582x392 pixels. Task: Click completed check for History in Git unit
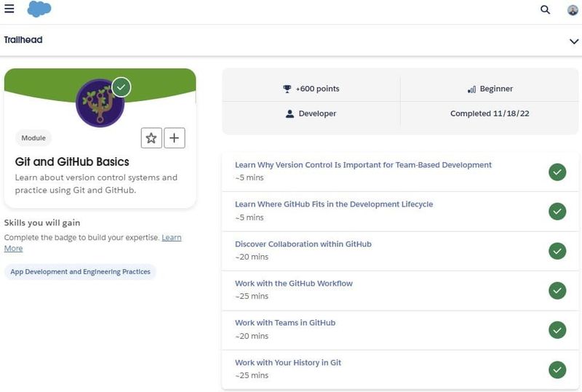pyautogui.click(x=557, y=369)
